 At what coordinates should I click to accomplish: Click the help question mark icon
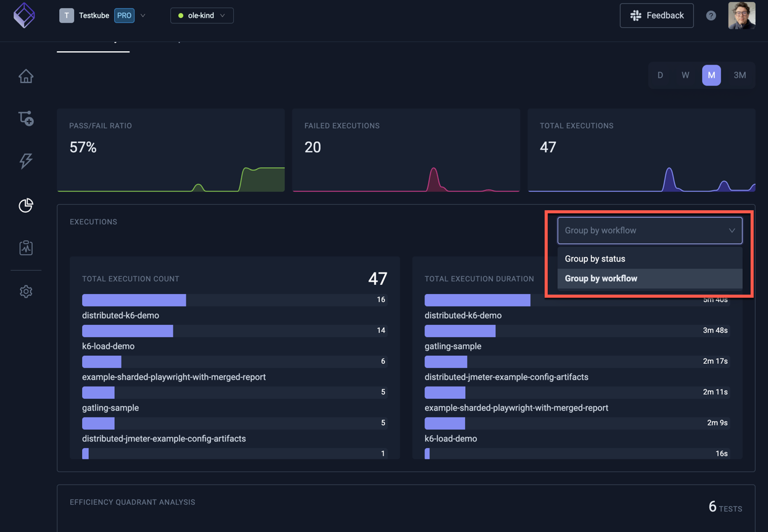(x=711, y=15)
